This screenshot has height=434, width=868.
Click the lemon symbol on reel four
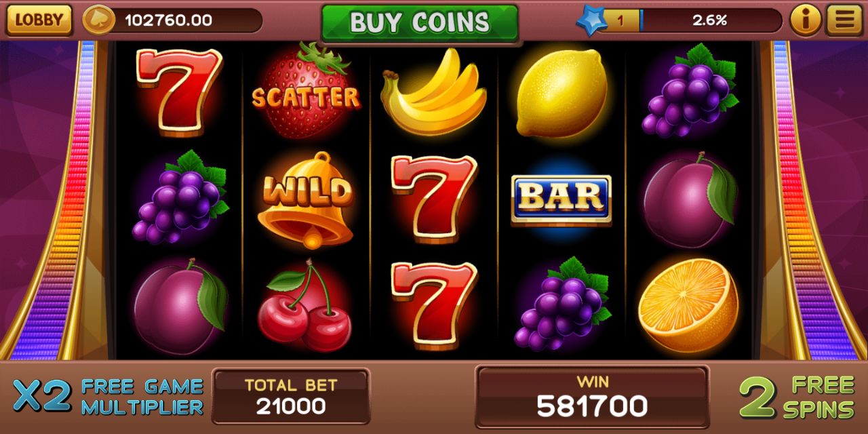point(561,93)
